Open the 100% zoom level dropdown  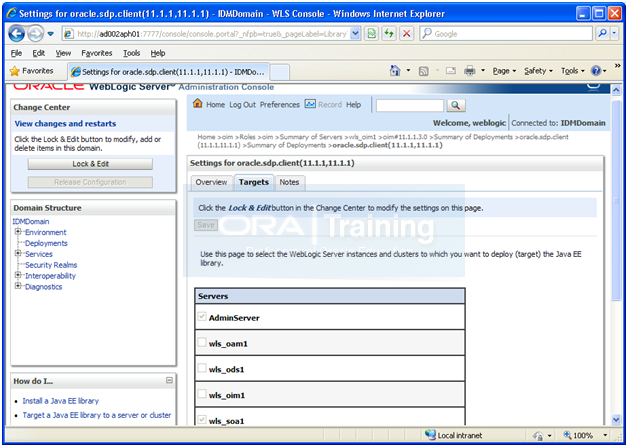click(605, 435)
